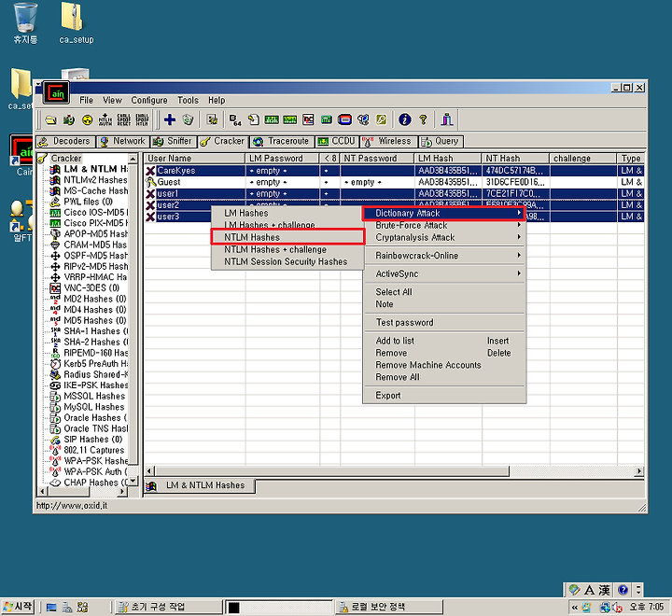Viewport: 672px width, 616px height.
Task: Expand the ActiveSync submenu
Action: coord(444,273)
